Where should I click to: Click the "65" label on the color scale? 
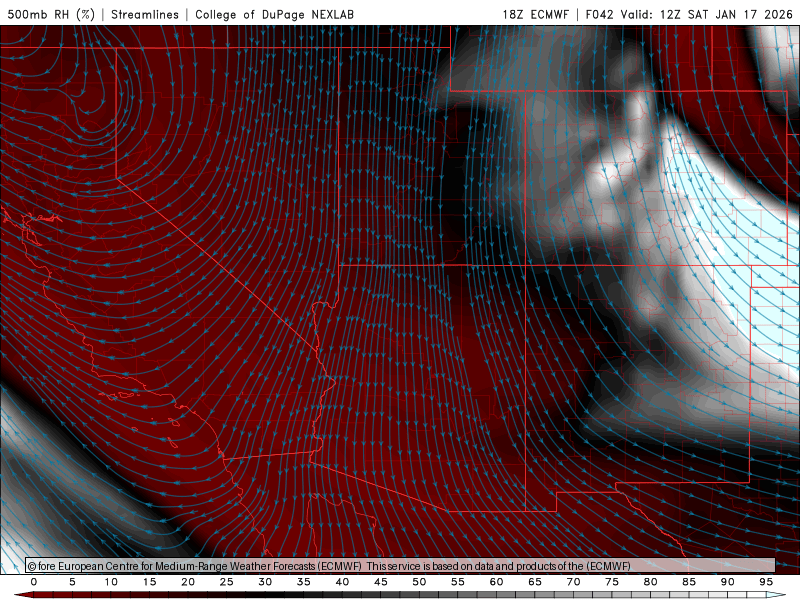coord(535,582)
